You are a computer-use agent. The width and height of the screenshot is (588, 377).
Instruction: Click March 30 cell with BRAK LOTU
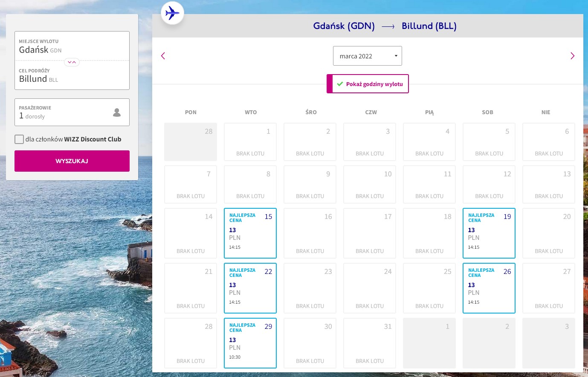pyautogui.click(x=310, y=343)
